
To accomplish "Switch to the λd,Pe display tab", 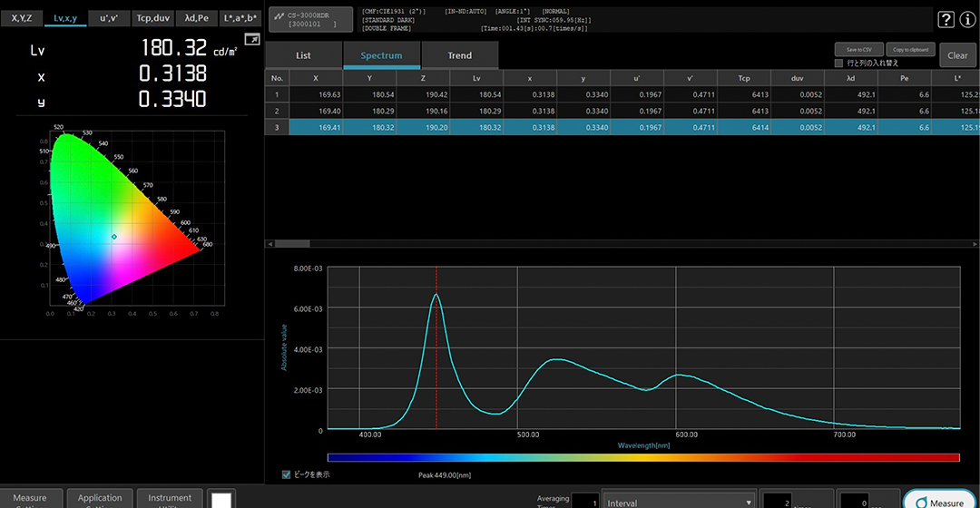I will pyautogui.click(x=196, y=18).
